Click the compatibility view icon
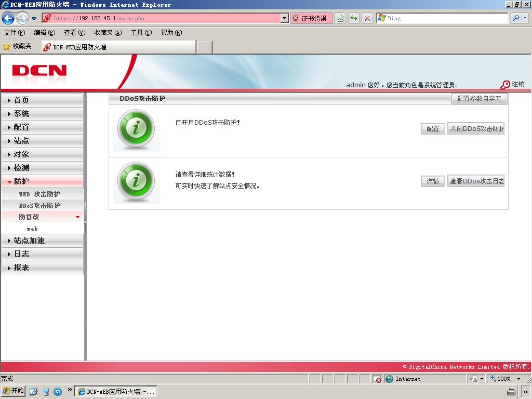Screen dimensions: 532x399 [x=340, y=18]
